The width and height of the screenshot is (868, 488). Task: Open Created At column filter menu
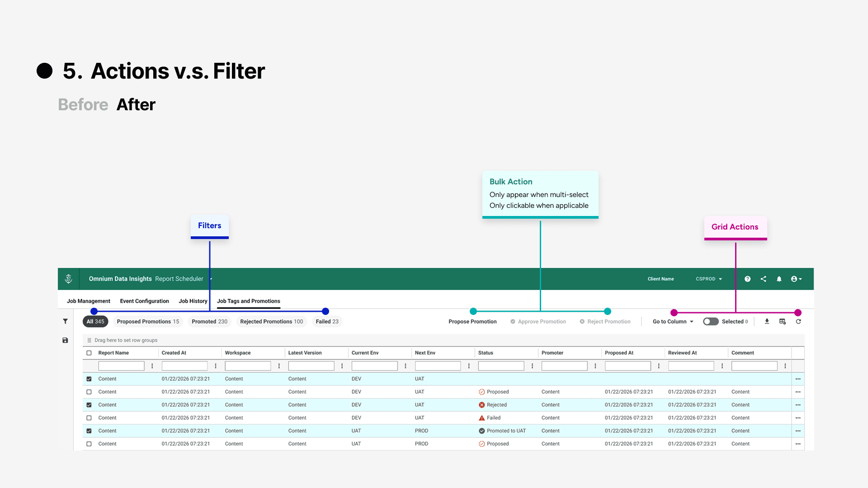[215, 366]
